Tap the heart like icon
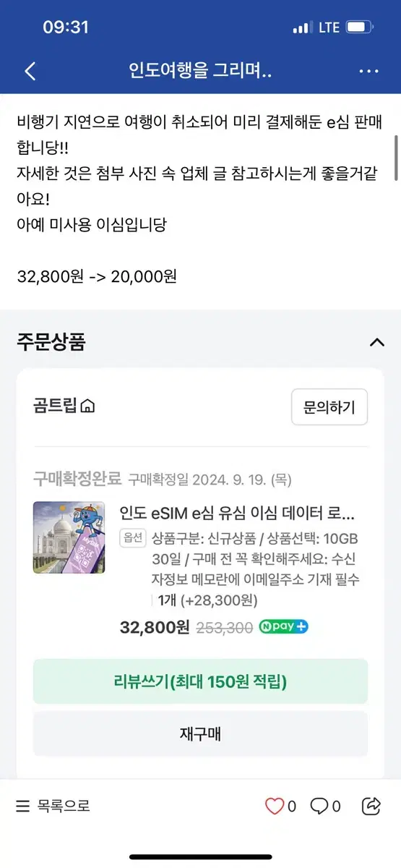The image size is (401, 868). 275,806
